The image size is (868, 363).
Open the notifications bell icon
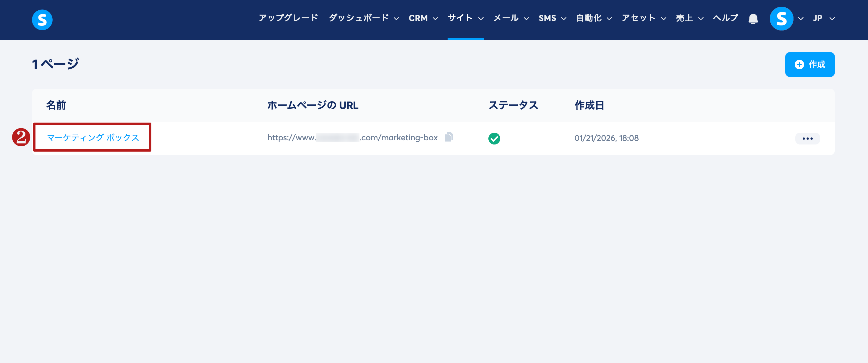(753, 19)
